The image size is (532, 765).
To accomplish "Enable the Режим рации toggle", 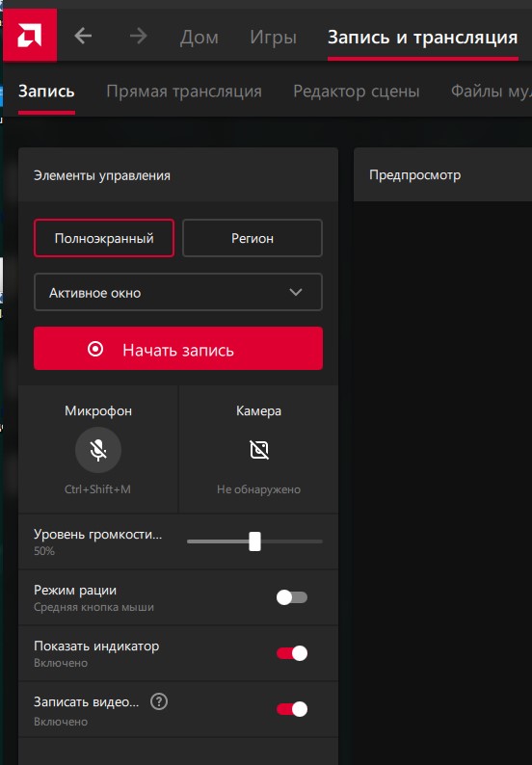I will pyautogui.click(x=292, y=597).
